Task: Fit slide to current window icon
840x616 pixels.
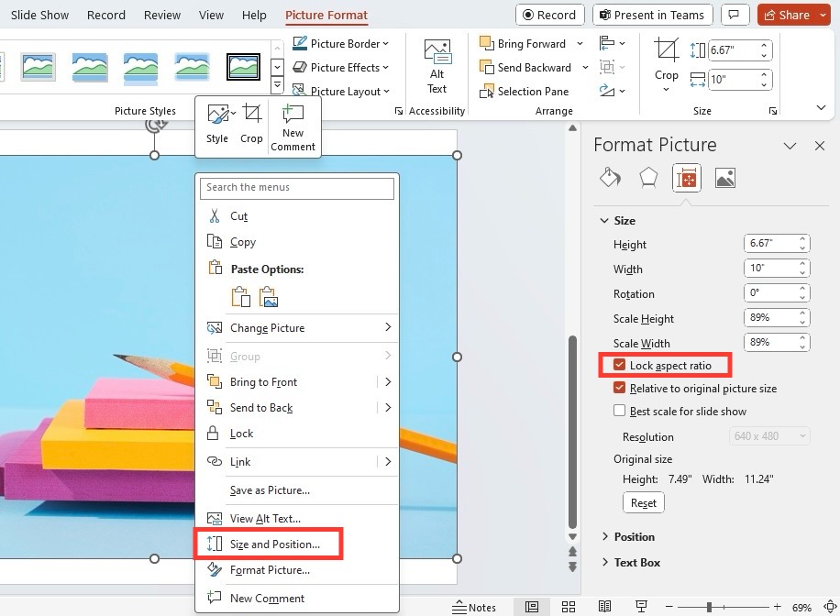Action: 830,607
